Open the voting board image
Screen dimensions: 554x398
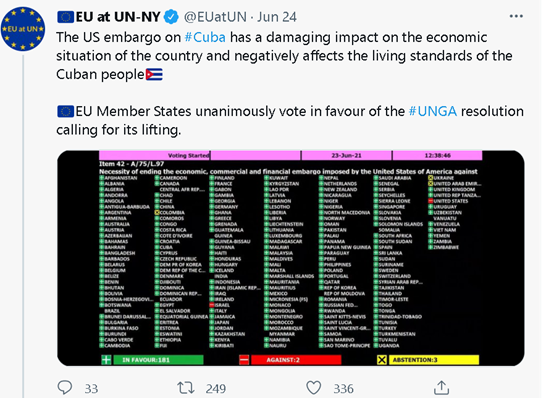290,258
